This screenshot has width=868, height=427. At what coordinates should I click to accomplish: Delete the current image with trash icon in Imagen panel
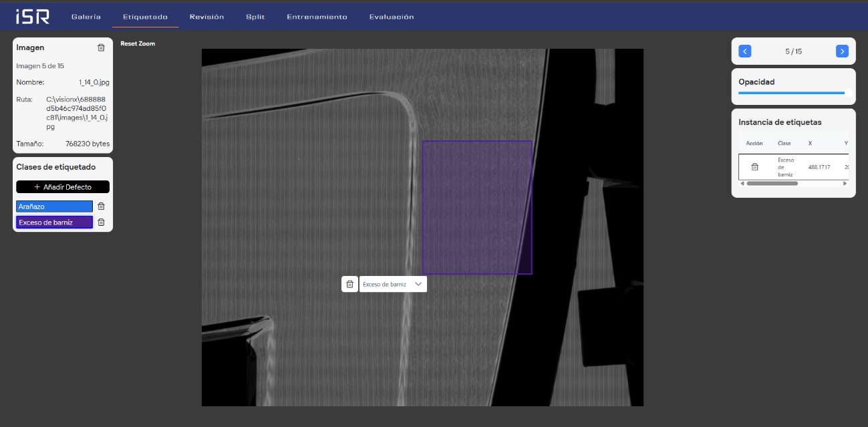click(101, 47)
